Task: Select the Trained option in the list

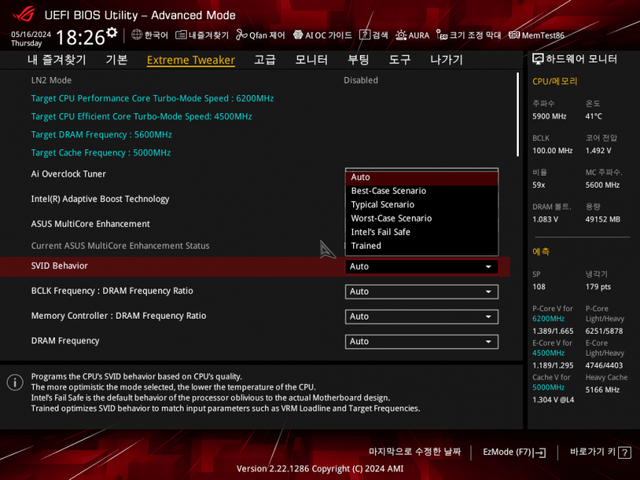Action: pyautogui.click(x=421, y=246)
